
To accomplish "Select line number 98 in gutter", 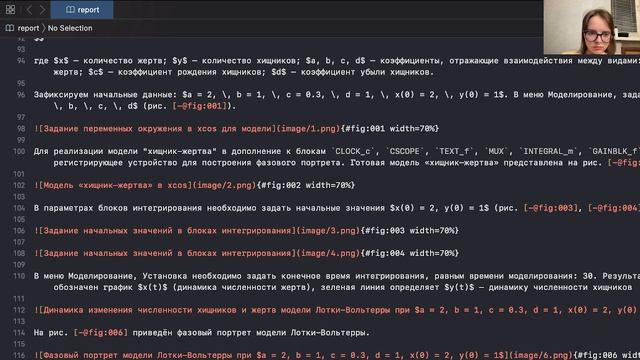I will coord(21,129).
